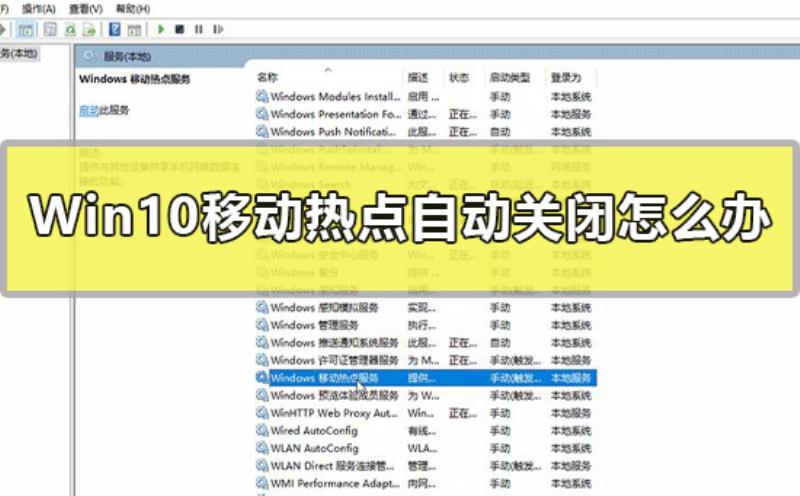Click the 启动 link to start this service

[x=89, y=110]
